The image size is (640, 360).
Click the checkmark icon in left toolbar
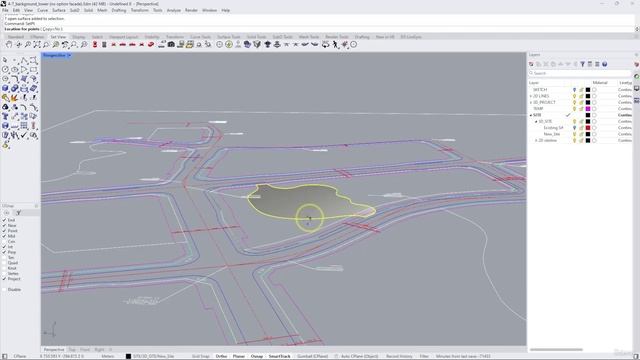click(x=24, y=135)
